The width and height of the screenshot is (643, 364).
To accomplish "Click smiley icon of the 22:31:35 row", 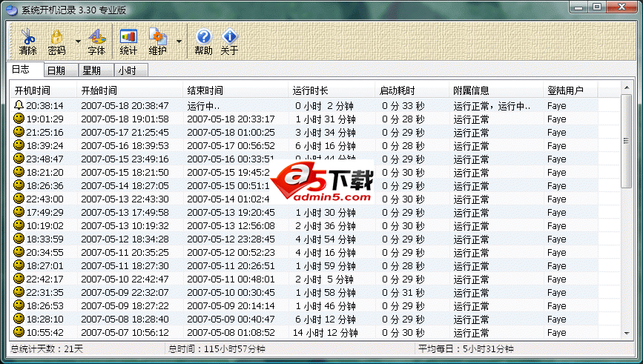I will (x=19, y=292).
